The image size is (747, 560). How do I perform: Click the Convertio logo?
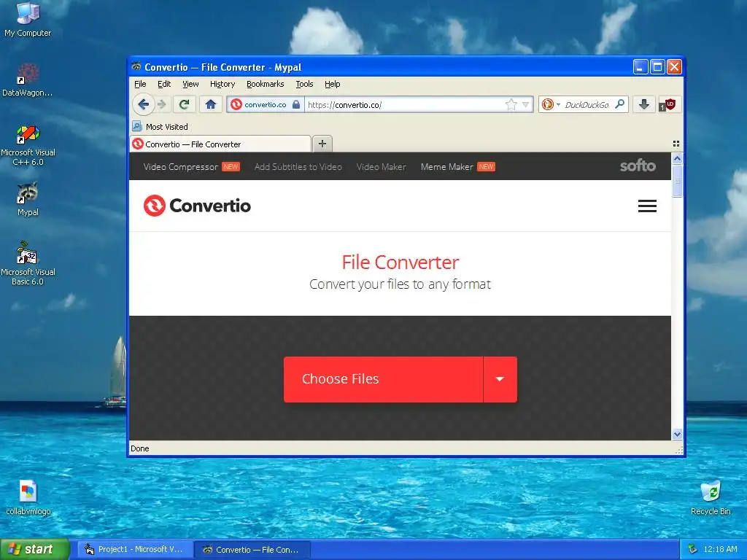(x=197, y=206)
